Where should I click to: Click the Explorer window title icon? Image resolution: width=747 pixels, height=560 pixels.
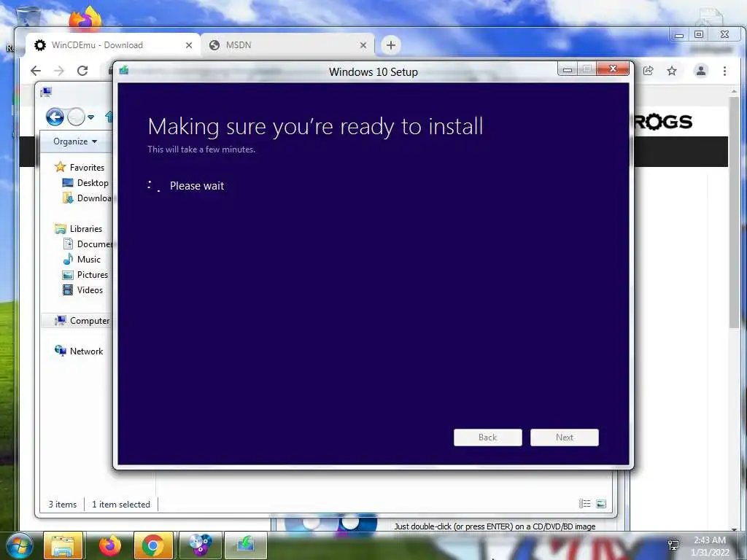coord(46,92)
